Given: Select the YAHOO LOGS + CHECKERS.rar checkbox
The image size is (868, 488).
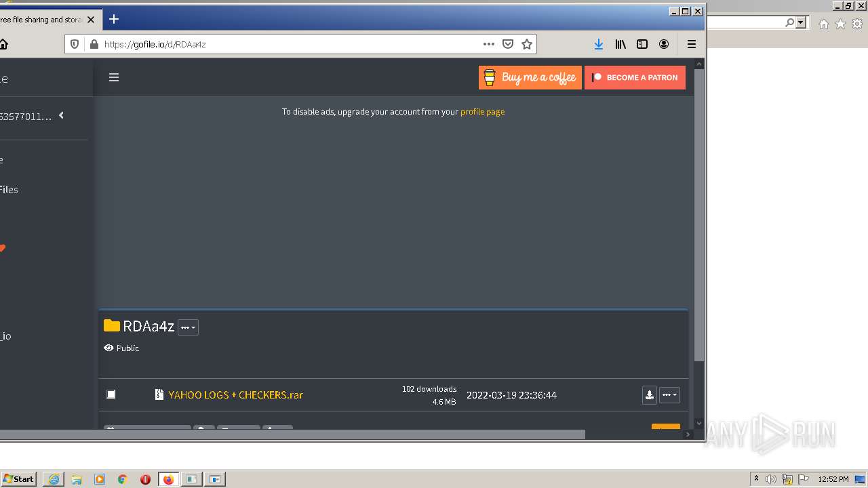Looking at the screenshot, I should 111,394.
